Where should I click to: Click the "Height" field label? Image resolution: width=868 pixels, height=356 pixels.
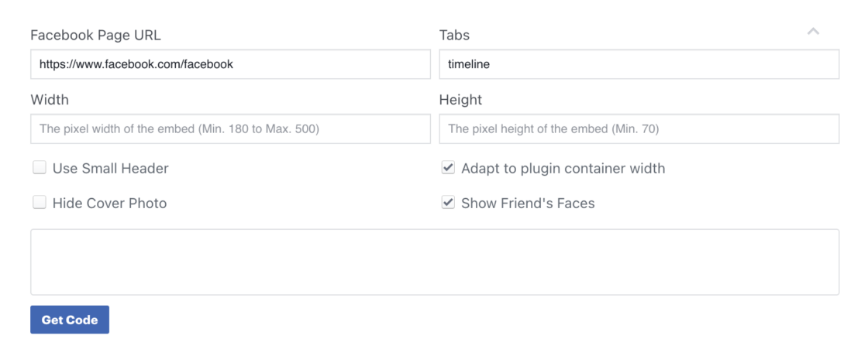click(460, 100)
